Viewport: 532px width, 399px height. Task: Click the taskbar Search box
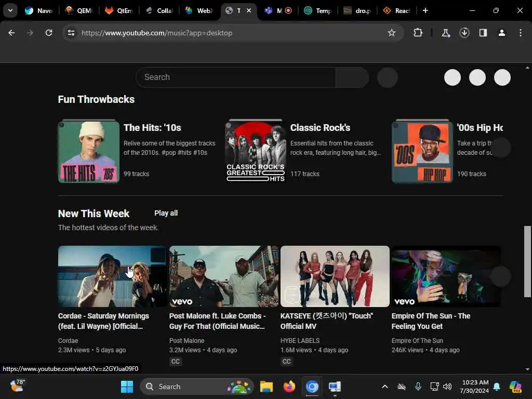197,387
